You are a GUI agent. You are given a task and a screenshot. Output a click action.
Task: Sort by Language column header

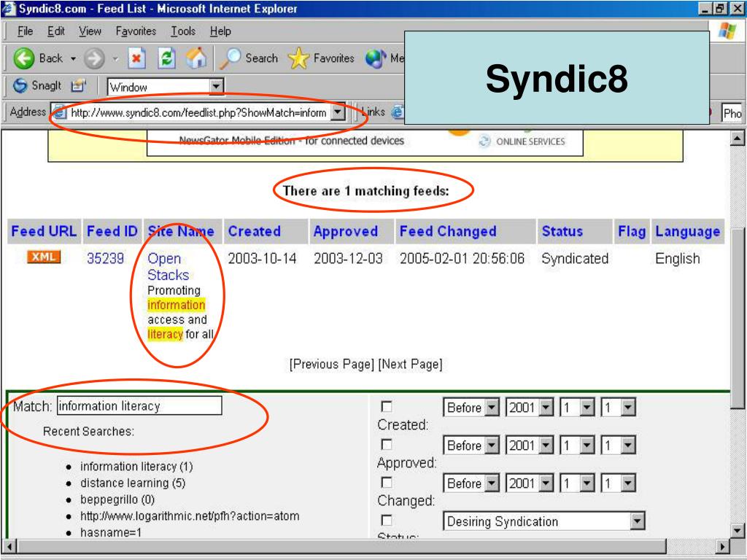click(687, 231)
